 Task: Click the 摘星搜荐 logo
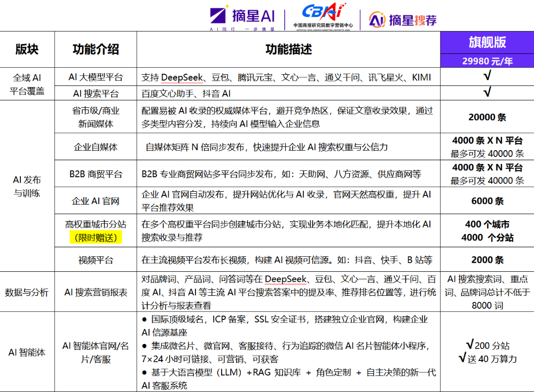[403, 20]
